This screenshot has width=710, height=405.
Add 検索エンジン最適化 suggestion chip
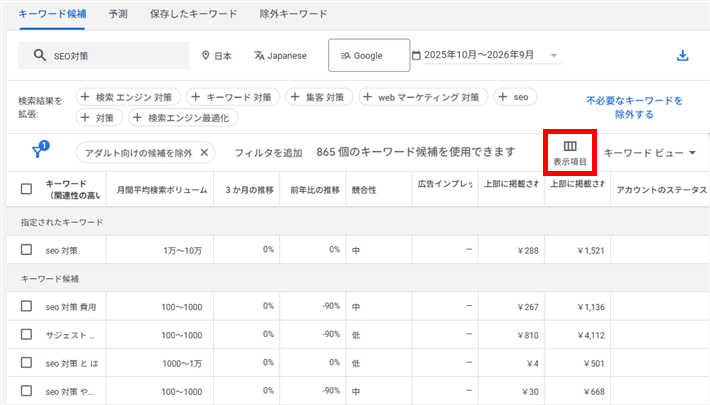tap(183, 118)
